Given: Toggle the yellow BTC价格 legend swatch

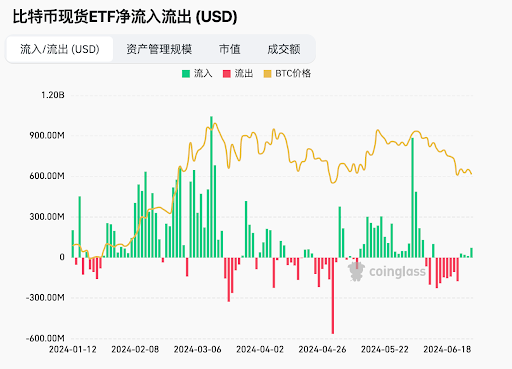Looking at the screenshot, I should click(x=267, y=74).
